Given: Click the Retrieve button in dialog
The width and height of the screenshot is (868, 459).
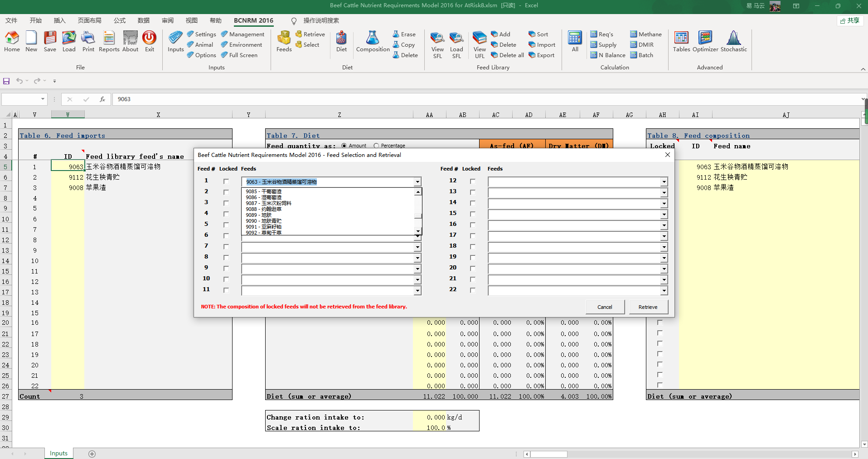Looking at the screenshot, I should click(648, 307).
